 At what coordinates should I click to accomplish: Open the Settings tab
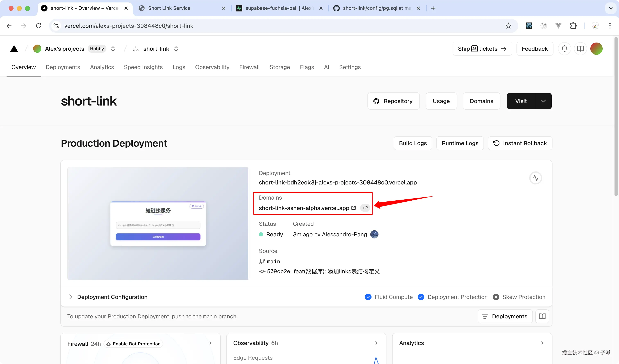pyautogui.click(x=350, y=67)
